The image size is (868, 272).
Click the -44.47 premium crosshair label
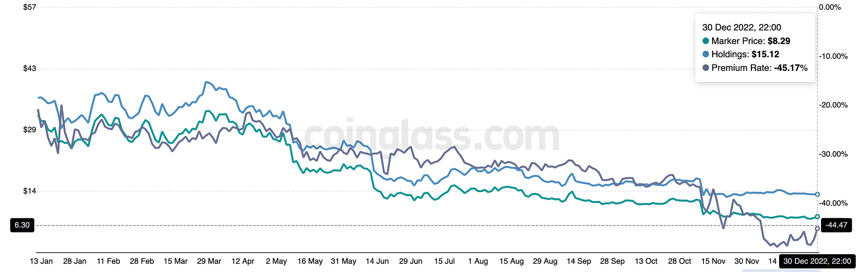pyautogui.click(x=836, y=225)
